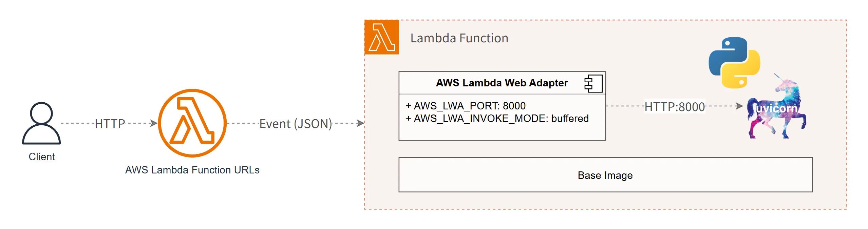
Task: Click the component symbol in Web Adapter header
Action: pyautogui.click(x=593, y=84)
